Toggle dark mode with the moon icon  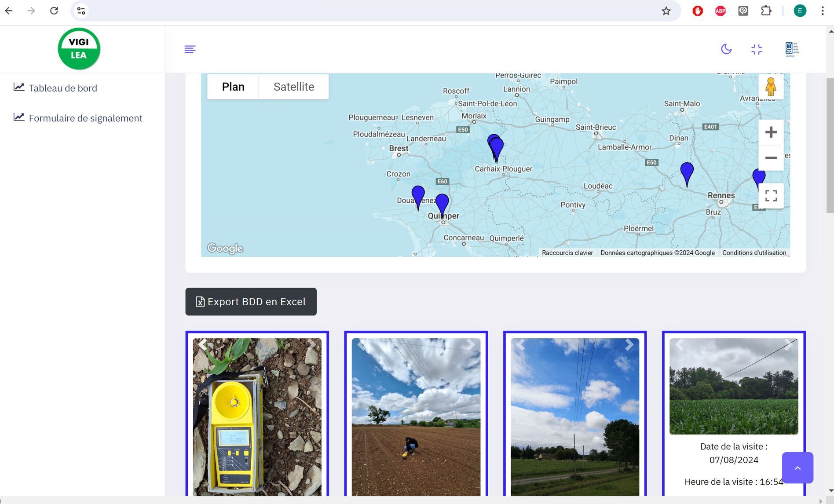point(726,49)
